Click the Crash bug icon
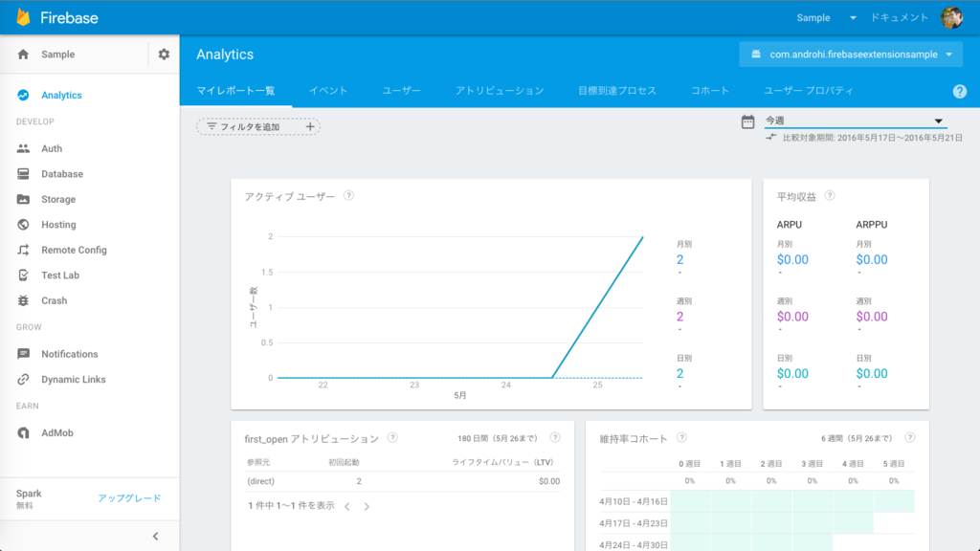The image size is (980, 551). 23,300
